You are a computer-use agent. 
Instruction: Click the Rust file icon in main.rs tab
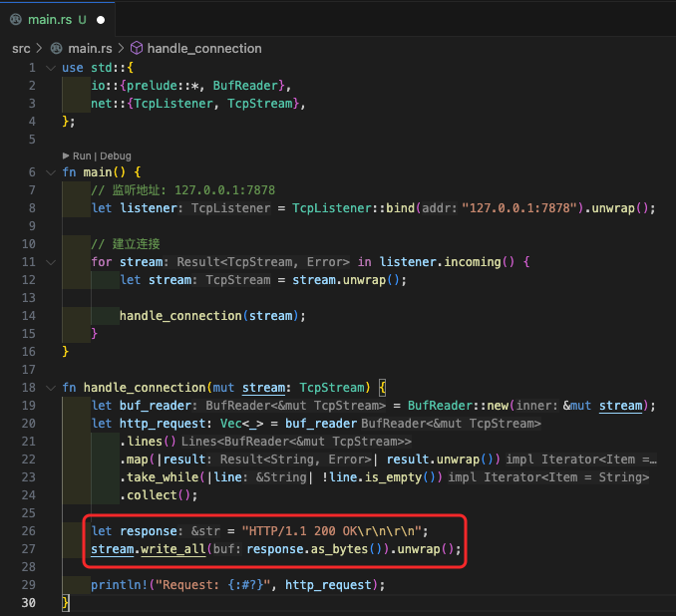tap(16, 19)
